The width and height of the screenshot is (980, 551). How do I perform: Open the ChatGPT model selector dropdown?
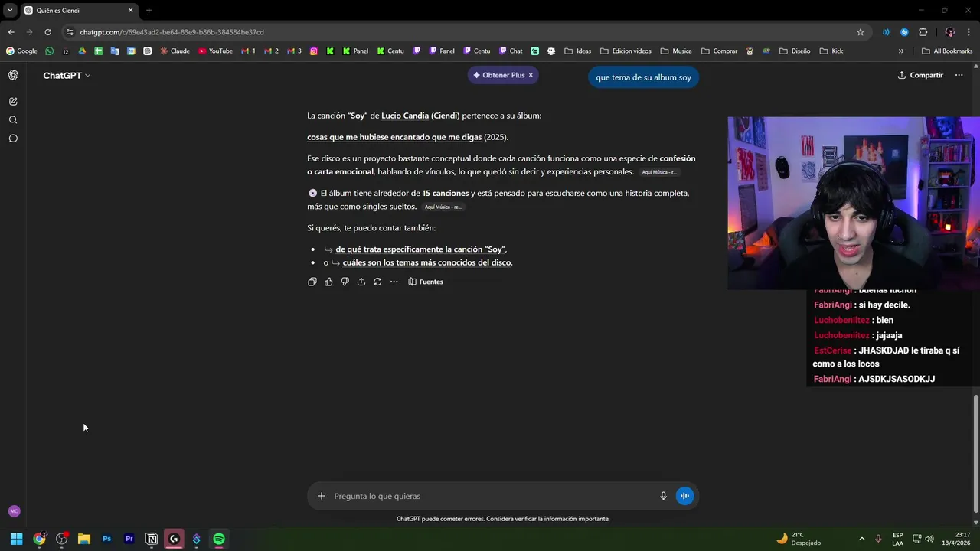point(67,75)
